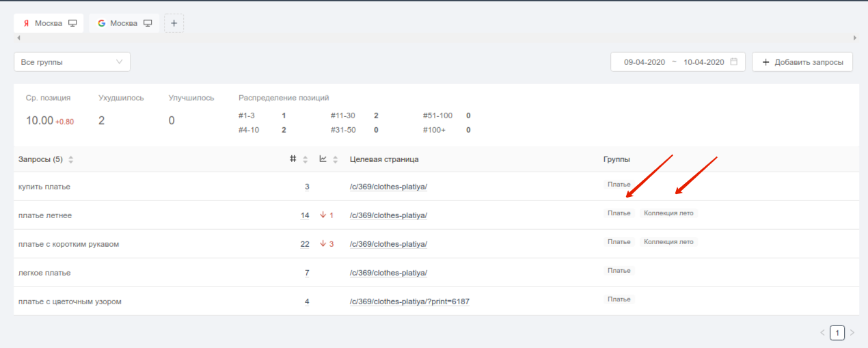This screenshot has width=868, height=348.
Task: Click Платье tag in платье летнее row
Action: coord(619,213)
